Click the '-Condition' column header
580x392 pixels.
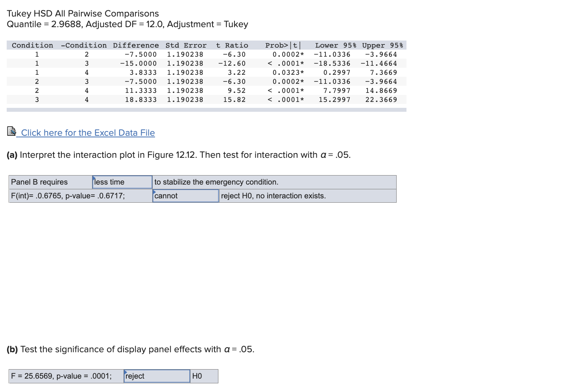(x=83, y=45)
